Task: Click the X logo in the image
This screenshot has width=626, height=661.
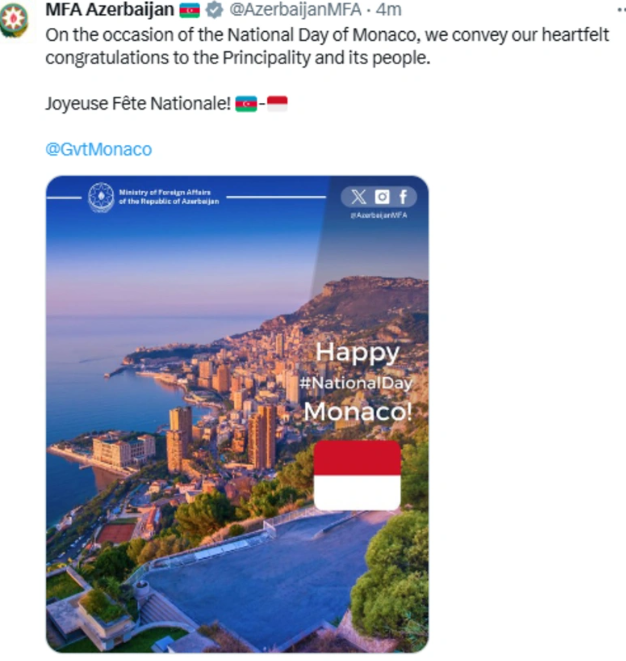Action: pyautogui.click(x=360, y=197)
